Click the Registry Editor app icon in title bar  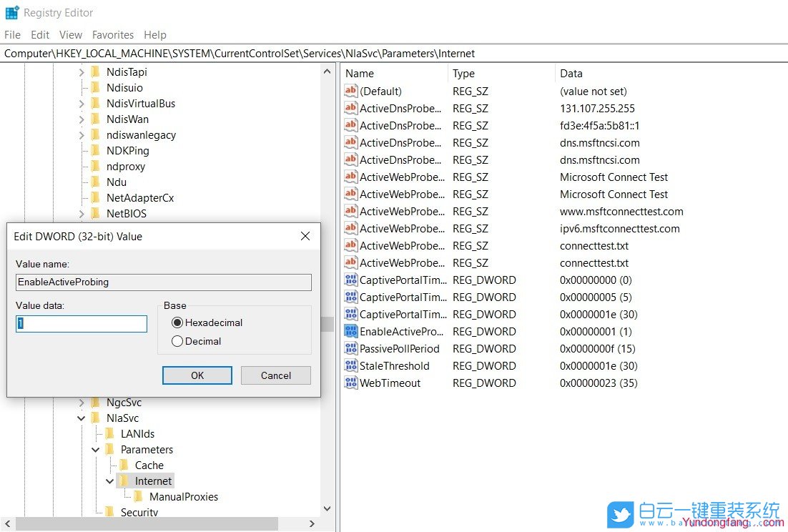click(x=12, y=13)
